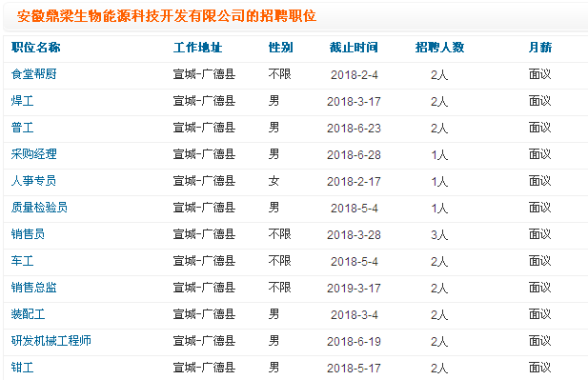Click 1人 headcount in 采购经理 row

coord(439,154)
